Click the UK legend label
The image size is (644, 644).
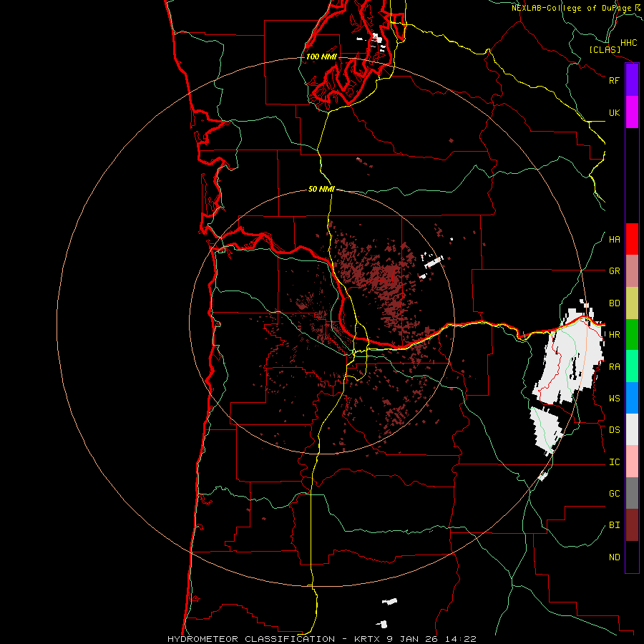(614, 112)
